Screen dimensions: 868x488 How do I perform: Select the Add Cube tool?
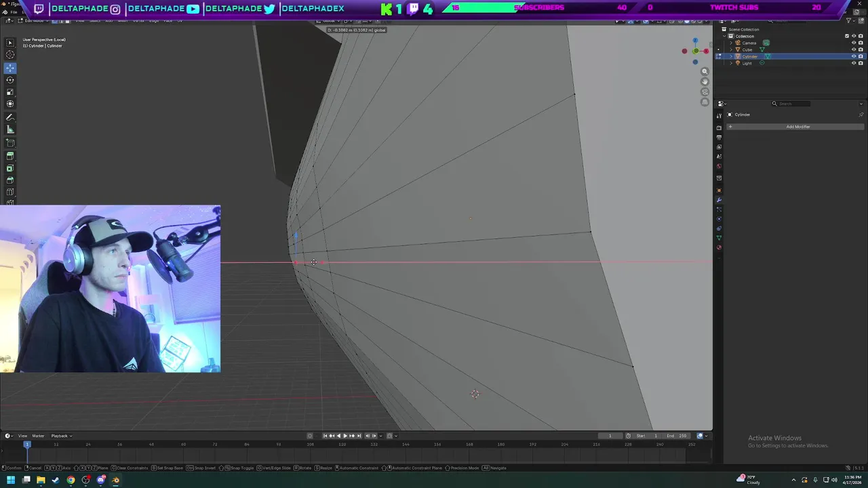coord(10,143)
